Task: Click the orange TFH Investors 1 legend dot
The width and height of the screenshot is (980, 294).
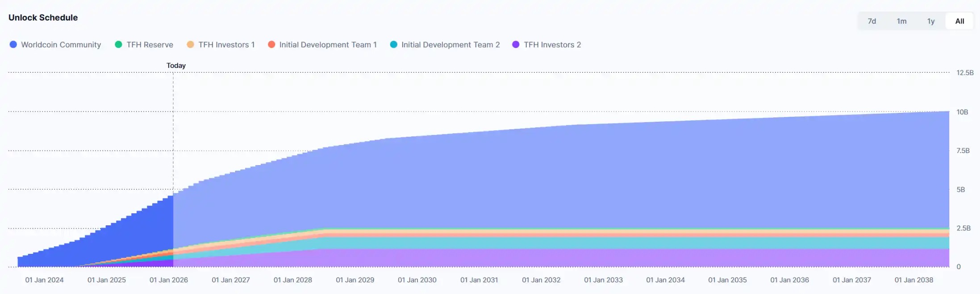Action: 190,45
